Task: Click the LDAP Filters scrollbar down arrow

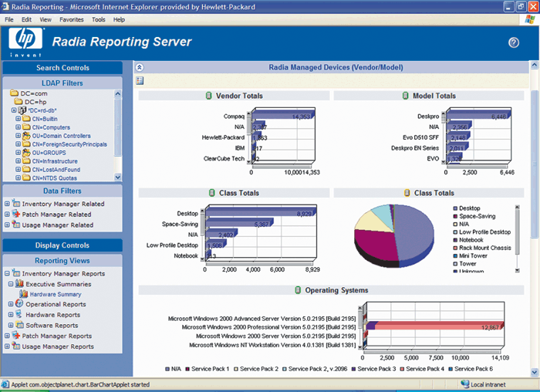Action: [118, 177]
